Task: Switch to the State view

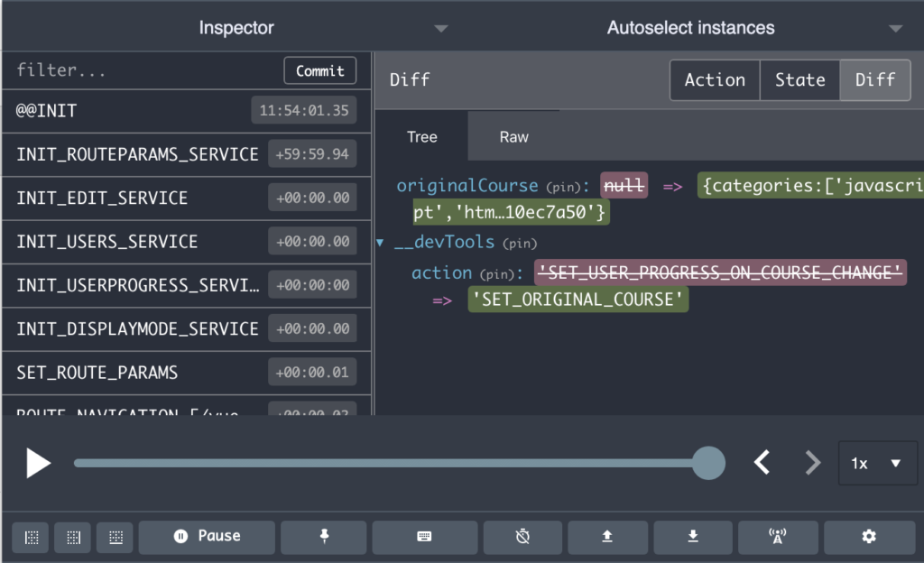Action: coord(799,79)
